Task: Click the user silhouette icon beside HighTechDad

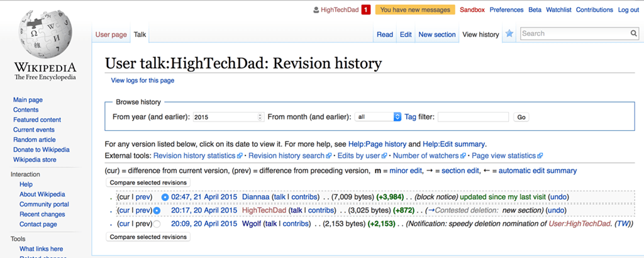Action: click(316, 10)
